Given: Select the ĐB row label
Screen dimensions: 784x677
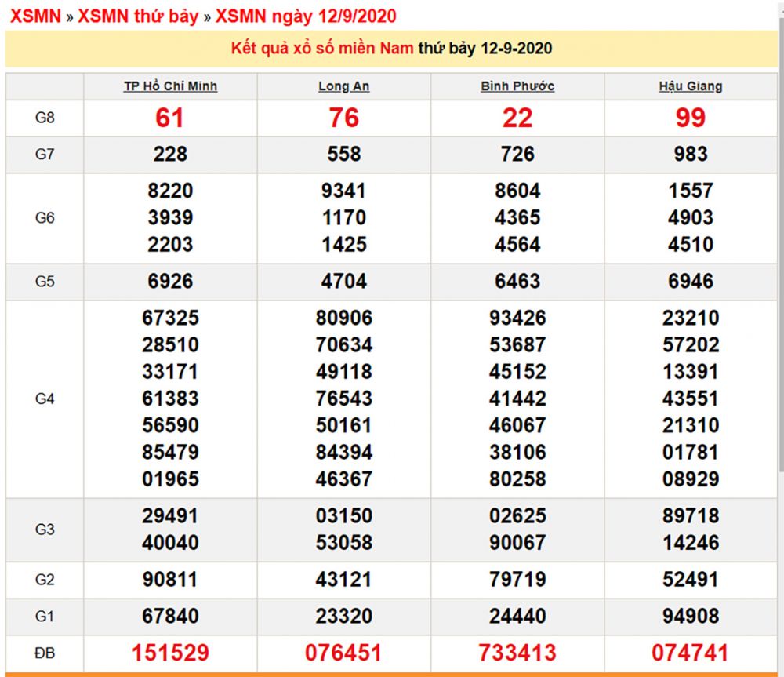Looking at the screenshot, I should click(x=45, y=652).
